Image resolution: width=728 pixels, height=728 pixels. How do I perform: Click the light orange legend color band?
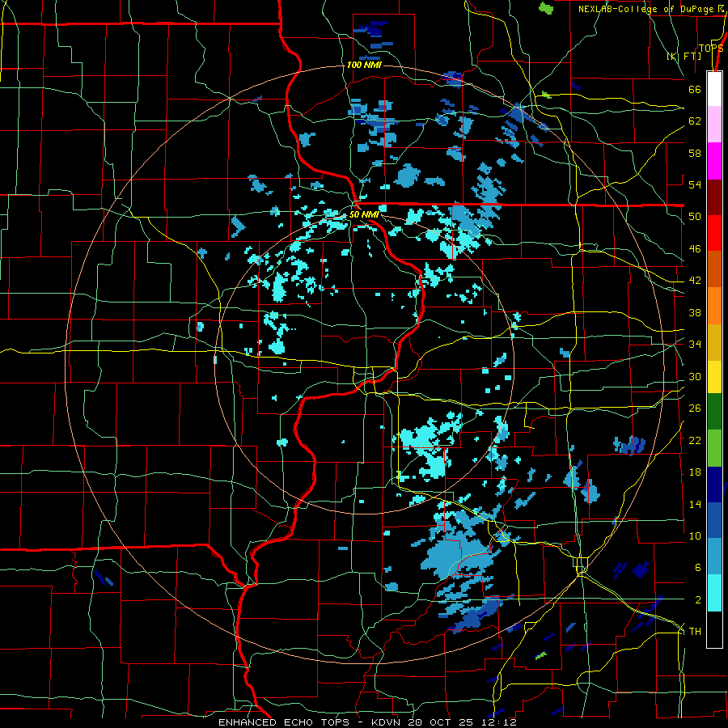click(x=714, y=306)
